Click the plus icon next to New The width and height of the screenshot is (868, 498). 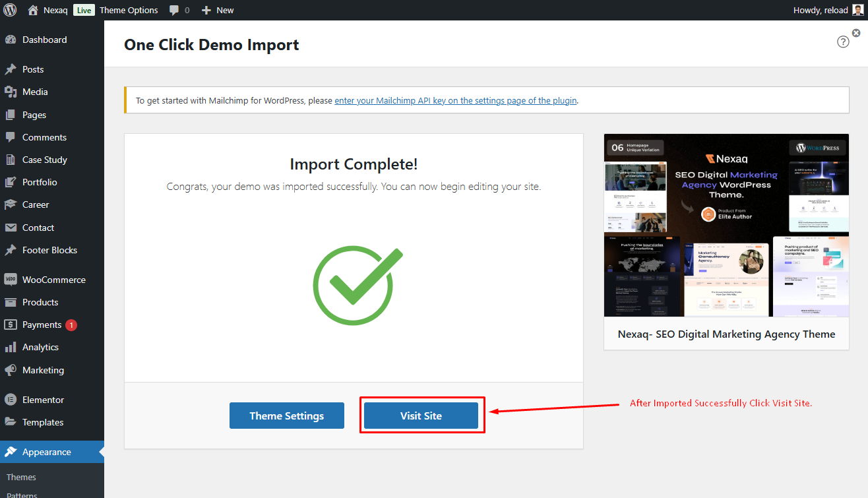[206, 11]
